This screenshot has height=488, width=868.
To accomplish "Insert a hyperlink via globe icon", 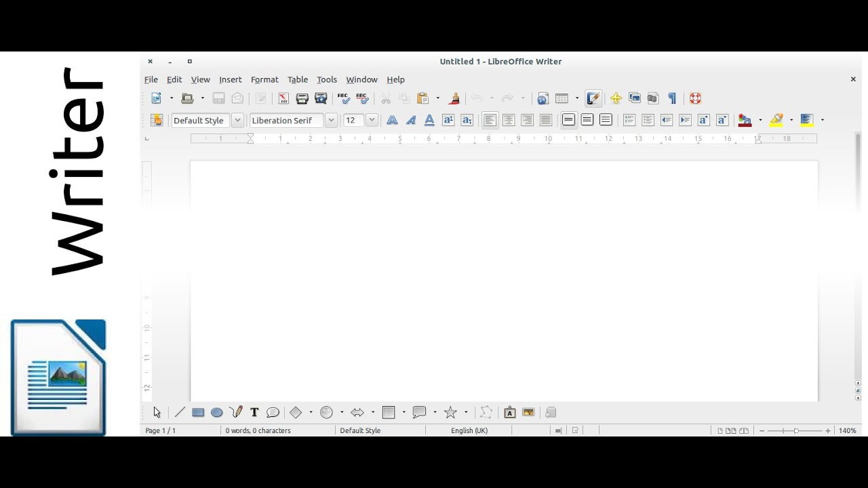I will (x=542, y=98).
